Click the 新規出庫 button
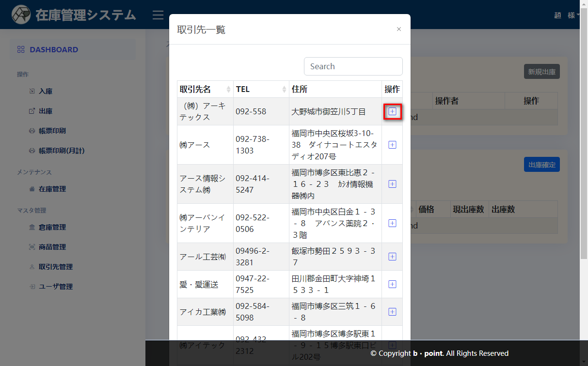This screenshot has height=366, width=588. (542, 72)
